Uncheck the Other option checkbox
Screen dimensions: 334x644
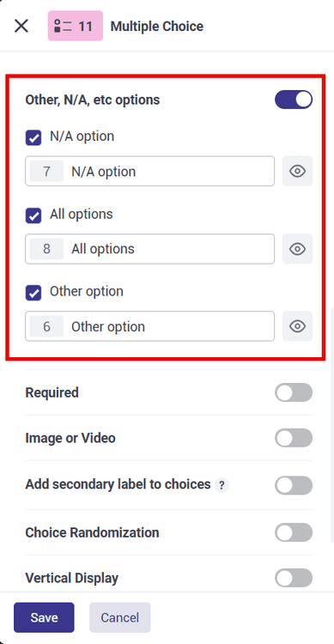pyautogui.click(x=33, y=293)
